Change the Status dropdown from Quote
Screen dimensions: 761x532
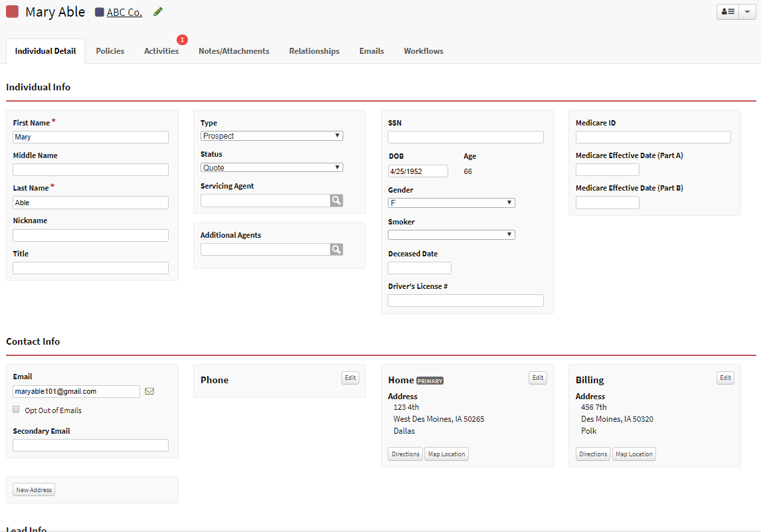271,167
